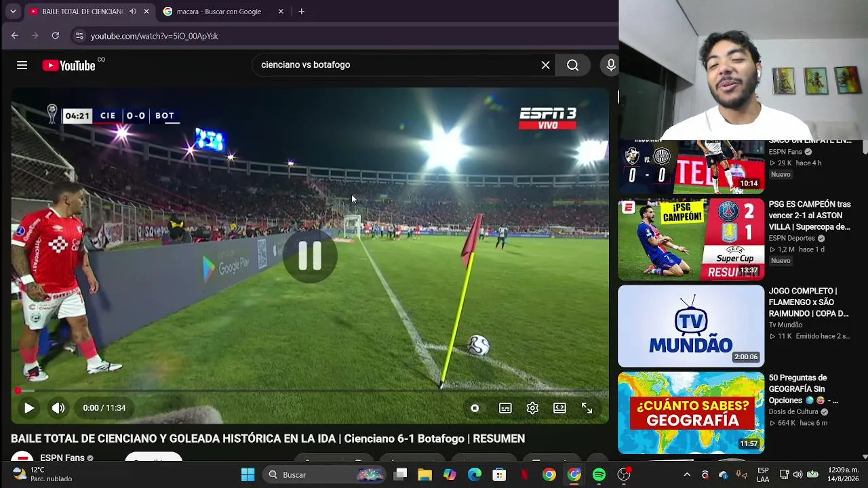Open the '¿Cuánto sabes? Geografía' thumbnail
The height and width of the screenshot is (488, 868).
[x=691, y=413]
